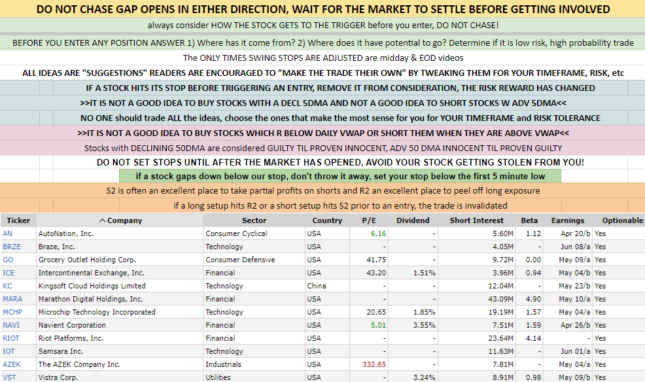Open the AN ticker link
The width and height of the screenshot is (645, 382).
(x=7, y=234)
